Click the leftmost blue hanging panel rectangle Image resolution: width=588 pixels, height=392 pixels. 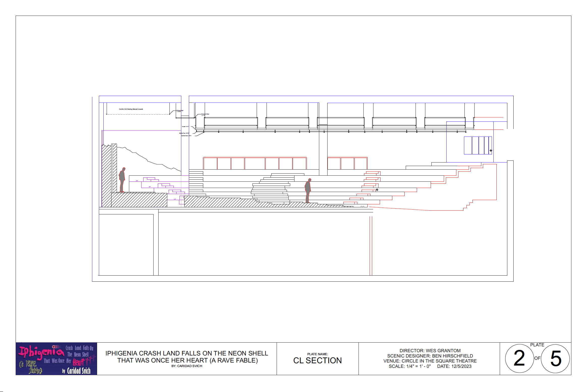point(468,145)
